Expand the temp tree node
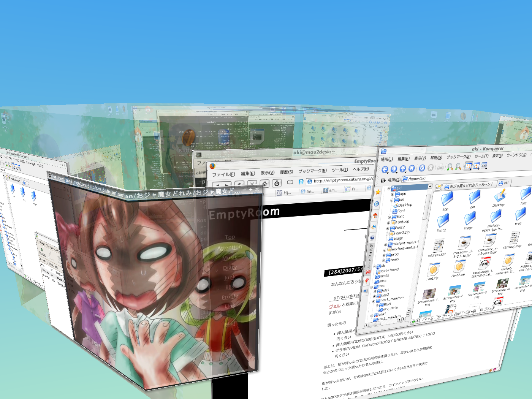The height and width of the screenshot is (399, 532). 383,261
